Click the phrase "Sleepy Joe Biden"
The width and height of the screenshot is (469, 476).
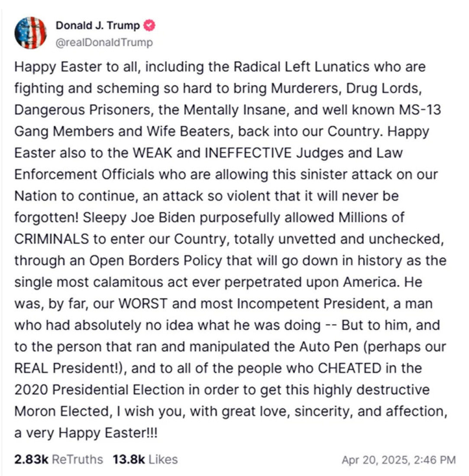tap(140, 217)
